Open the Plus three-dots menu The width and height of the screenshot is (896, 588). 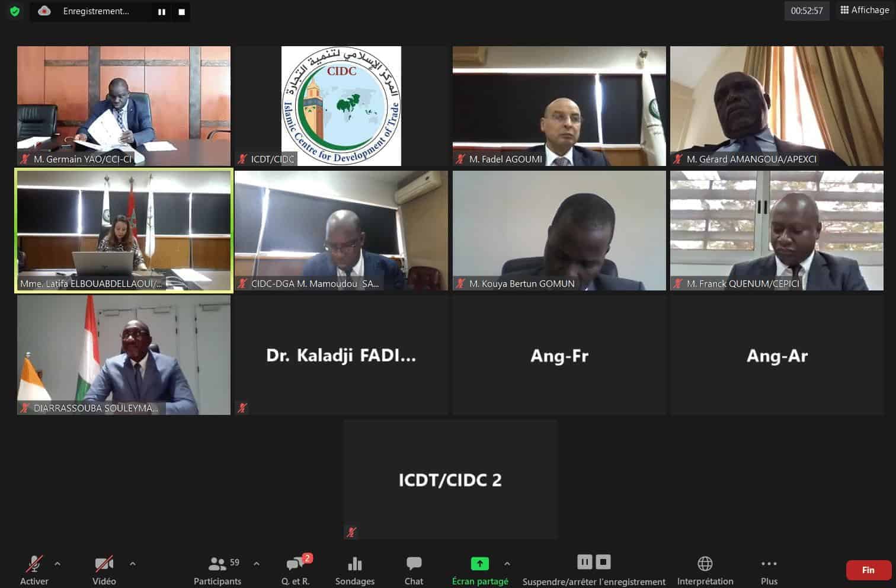coord(769,563)
